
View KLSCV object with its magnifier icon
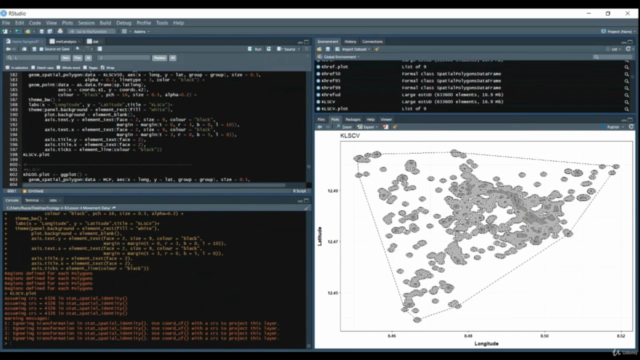(x=627, y=102)
